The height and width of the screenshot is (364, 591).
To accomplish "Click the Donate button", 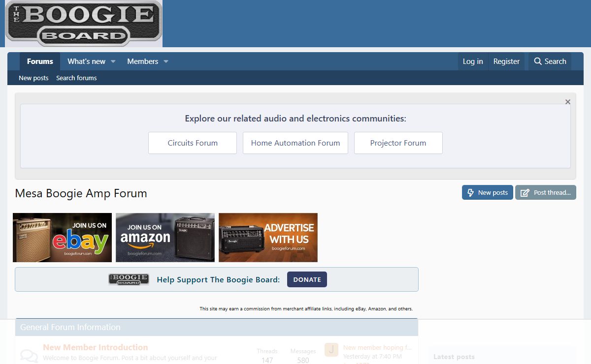I will tap(307, 279).
